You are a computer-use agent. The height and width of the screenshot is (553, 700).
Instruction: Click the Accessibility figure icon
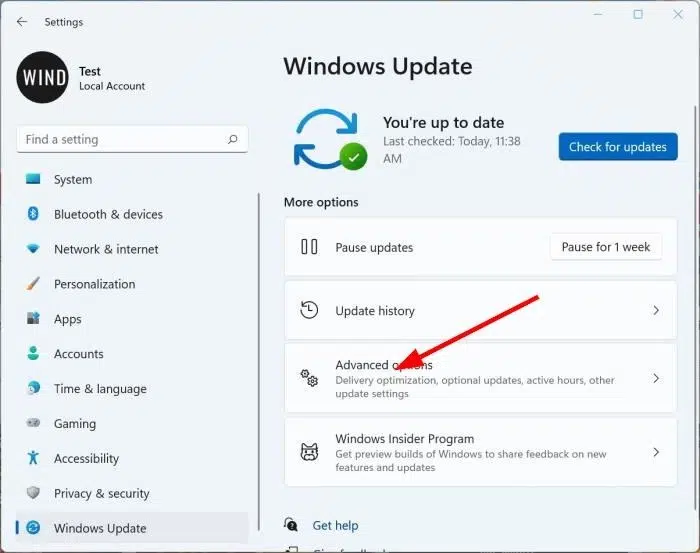click(x=33, y=457)
